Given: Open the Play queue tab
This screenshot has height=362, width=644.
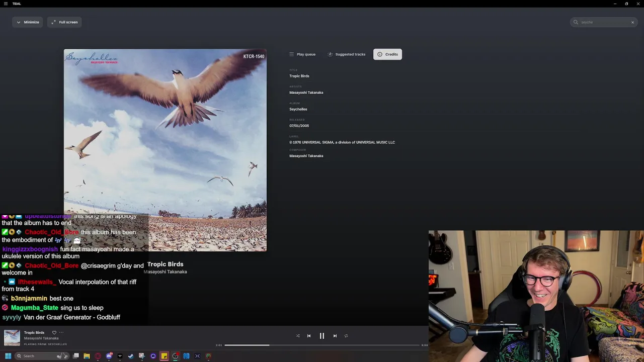Looking at the screenshot, I should pos(302,54).
